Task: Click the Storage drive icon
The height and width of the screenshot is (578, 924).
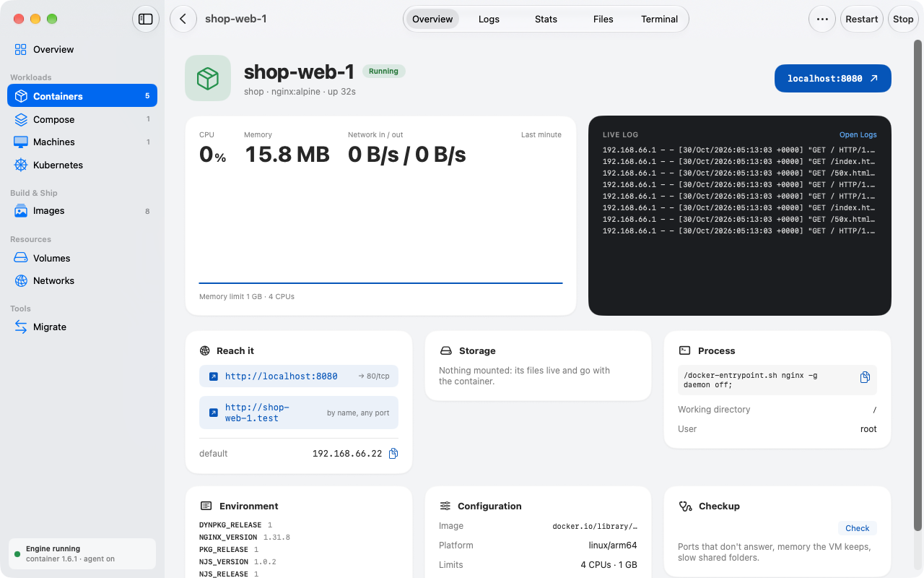Action: click(x=445, y=351)
